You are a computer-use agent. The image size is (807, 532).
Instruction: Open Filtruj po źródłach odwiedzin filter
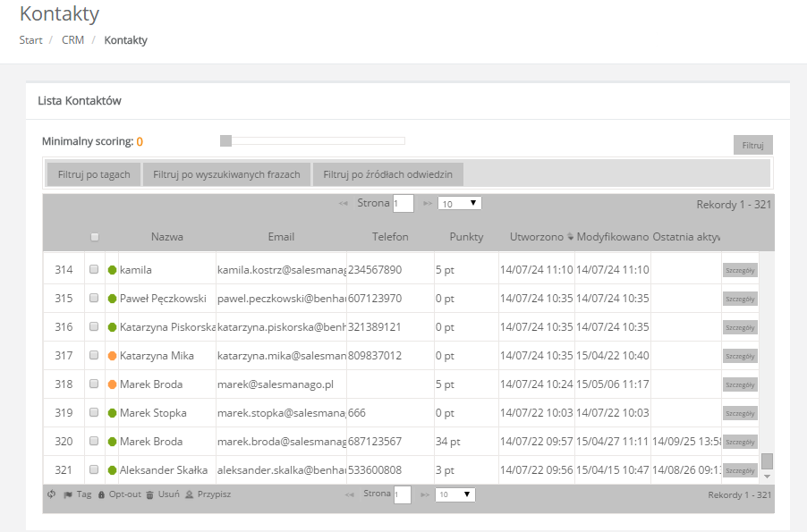click(x=388, y=174)
